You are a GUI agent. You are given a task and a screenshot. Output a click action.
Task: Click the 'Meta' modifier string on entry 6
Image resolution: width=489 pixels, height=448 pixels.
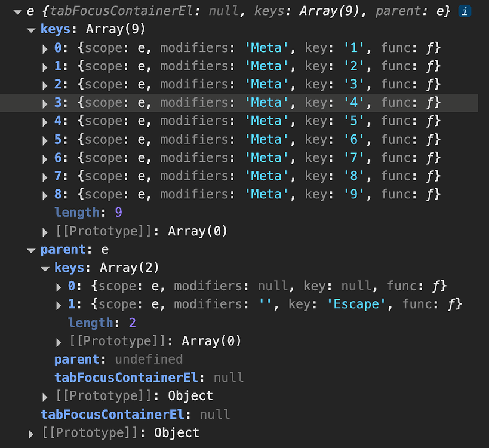click(x=267, y=157)
